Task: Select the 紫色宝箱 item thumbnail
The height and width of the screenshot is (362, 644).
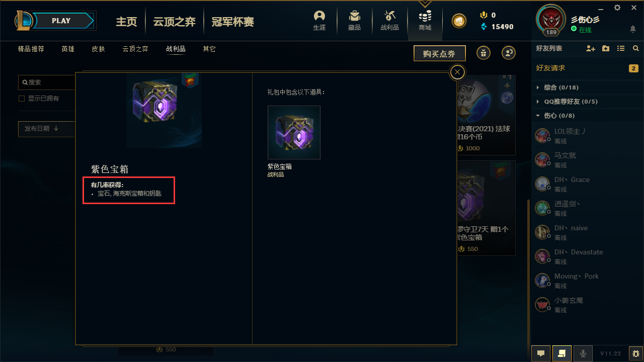Action: (x=294, y=132)
